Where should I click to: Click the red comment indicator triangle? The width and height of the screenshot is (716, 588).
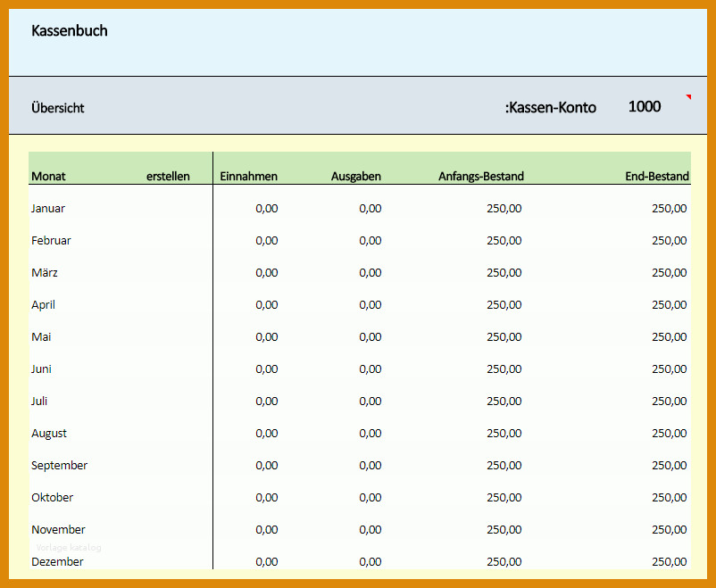pos(688,96)
